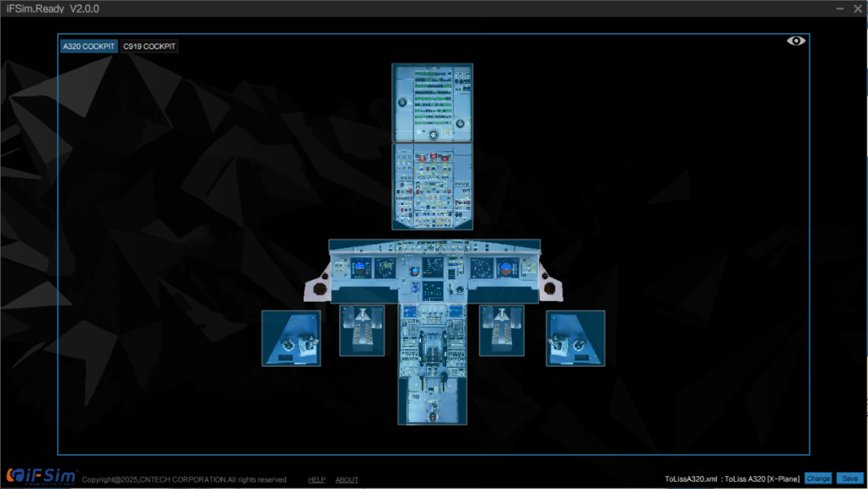
Task: Switch to the A320 COCKPIT tab
Action: [88, 47]
